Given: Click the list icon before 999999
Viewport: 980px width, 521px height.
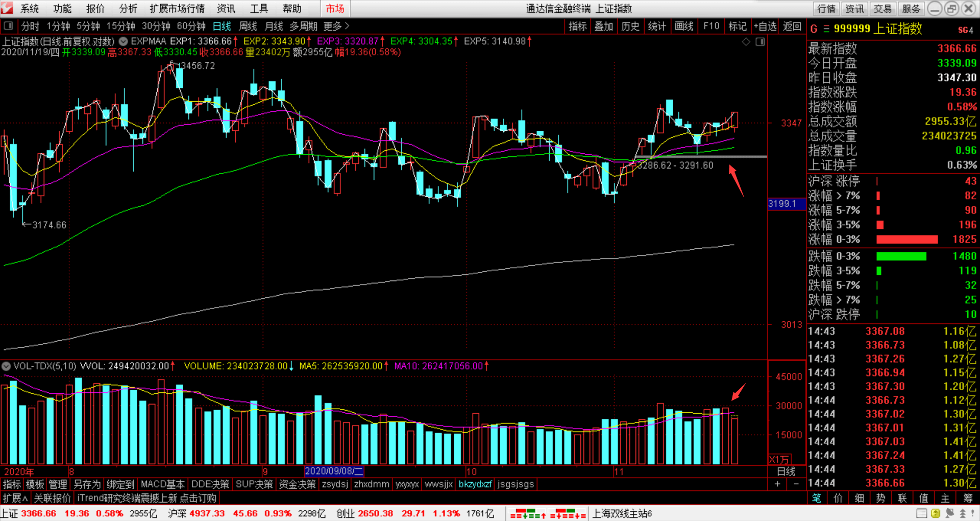Looking at the screenshot, I should pyautogui.click(x=826, y=29).
